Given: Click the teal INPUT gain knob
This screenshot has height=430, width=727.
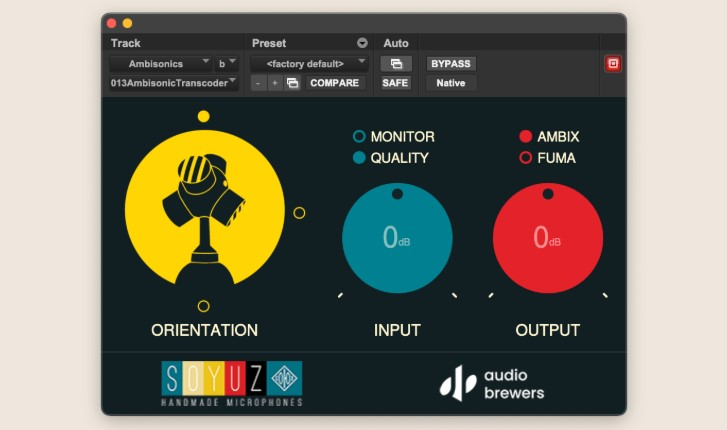Looking at the screenshot, I should [397, 238].
